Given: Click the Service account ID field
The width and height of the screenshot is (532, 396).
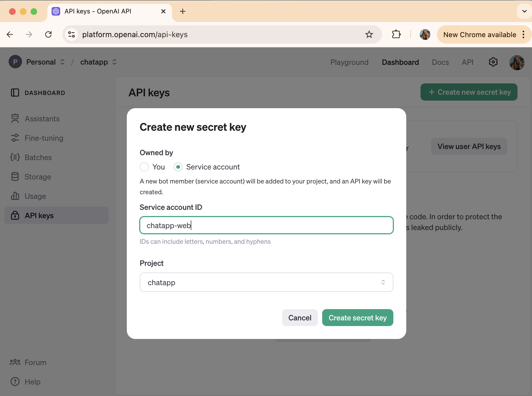Looking at the screenshot, I should (266, 225).
